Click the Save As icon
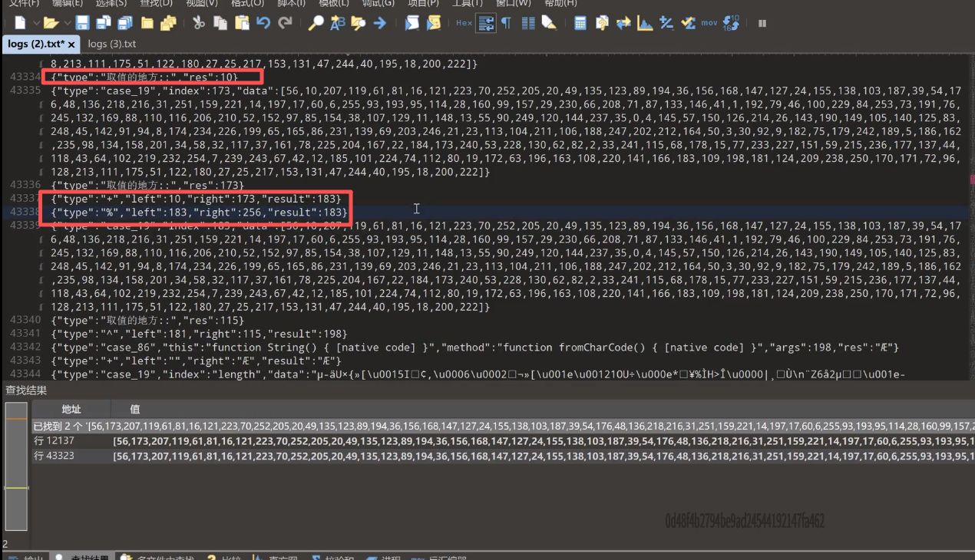Image resolution: width=975 pixels, height=560 pixels. (x=104, y=23)
